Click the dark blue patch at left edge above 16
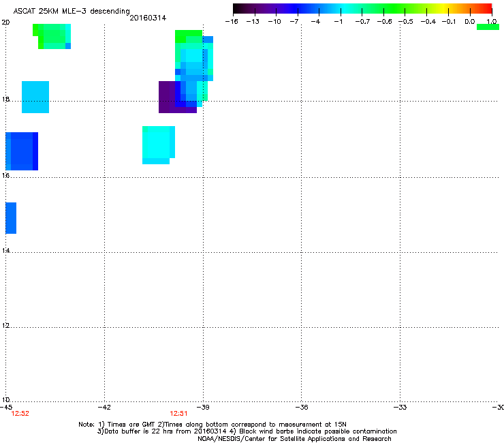Viewport: 504px width, 443px height. (22, 151)
